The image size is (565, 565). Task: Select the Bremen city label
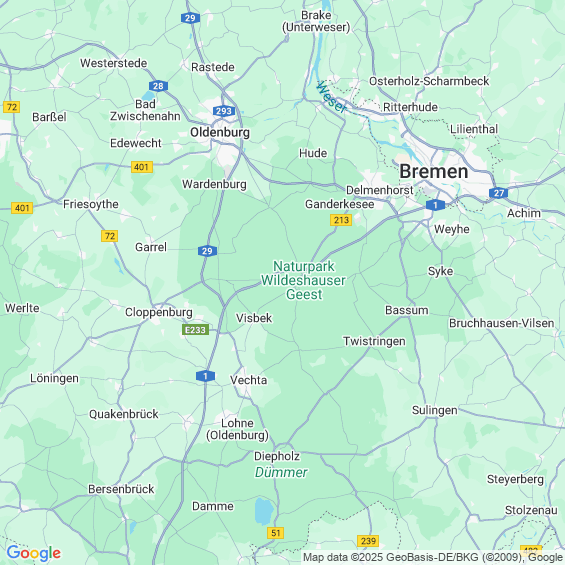[x=434, y=171]
